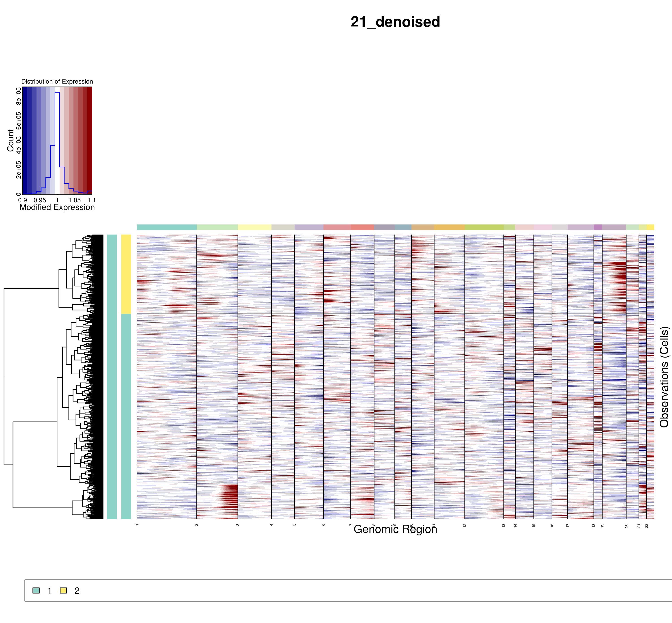Click the yellow legend swatch labeled 2
The height and width of the screenshot is (623, 672).
click(x=63, y=590)
